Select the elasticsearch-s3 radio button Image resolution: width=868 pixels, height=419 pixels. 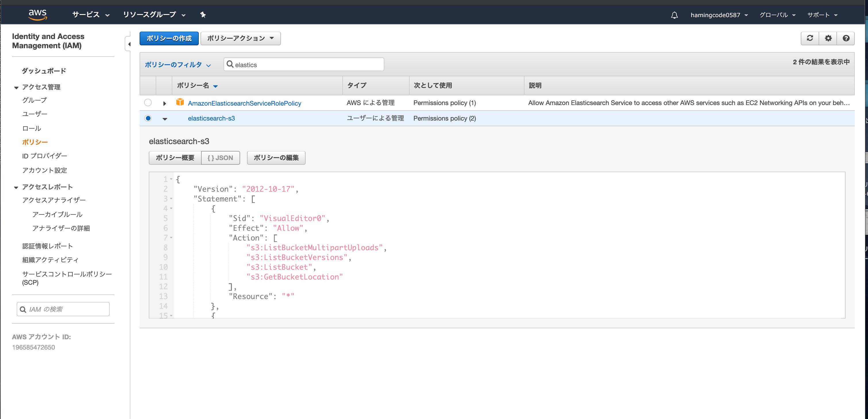click(x=148, y=118)
